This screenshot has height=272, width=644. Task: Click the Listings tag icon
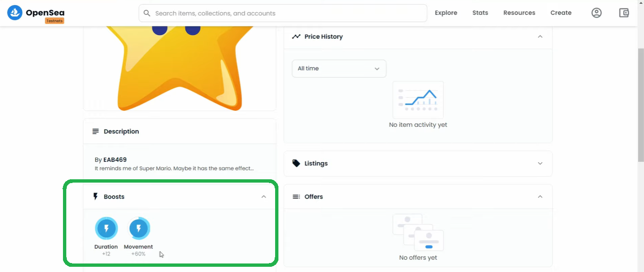(296, 163)
